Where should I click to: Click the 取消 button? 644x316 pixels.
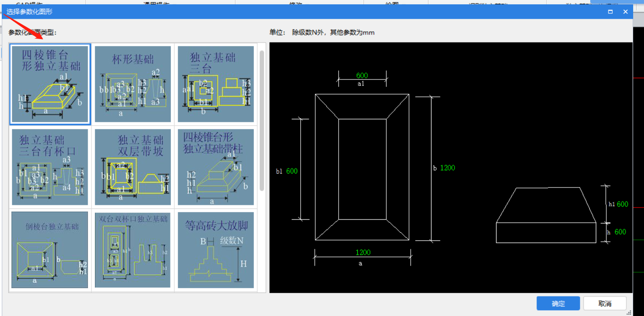(x=605, y=303)
